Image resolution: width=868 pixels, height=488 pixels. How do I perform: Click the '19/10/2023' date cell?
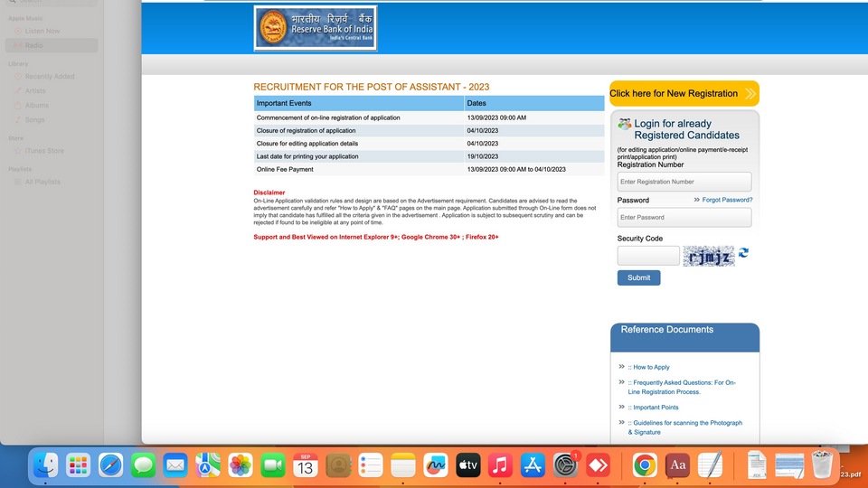tap(534, 156)
